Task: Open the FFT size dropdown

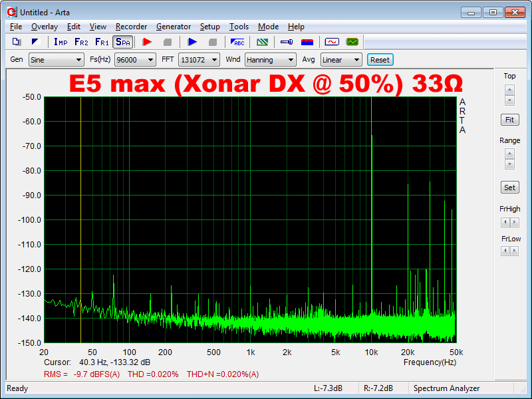Action: click(199, 60)
